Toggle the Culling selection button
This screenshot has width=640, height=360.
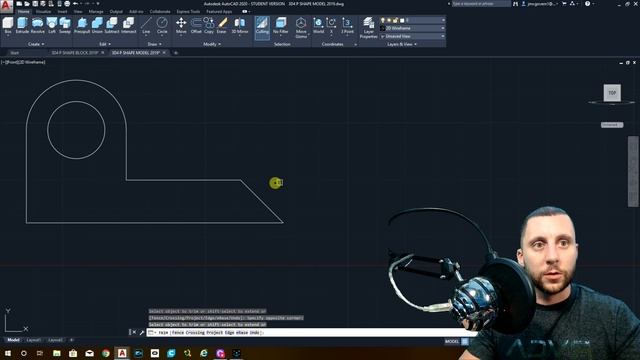point(262,27)
